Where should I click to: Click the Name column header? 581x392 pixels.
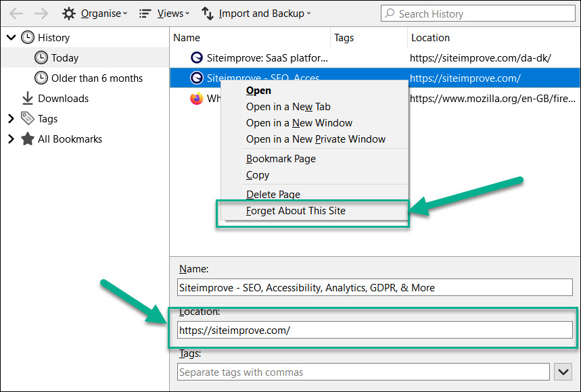pos(187,37)
